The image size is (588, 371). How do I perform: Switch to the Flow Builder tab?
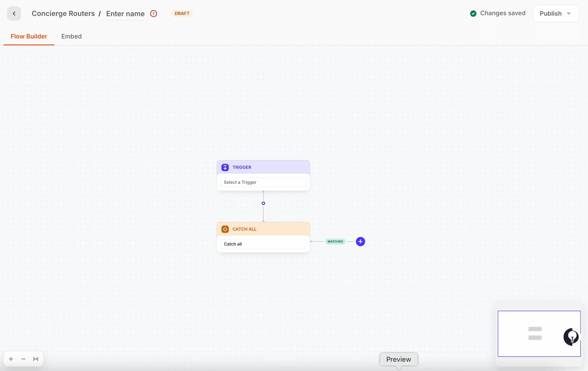click(x=29, y=36)
